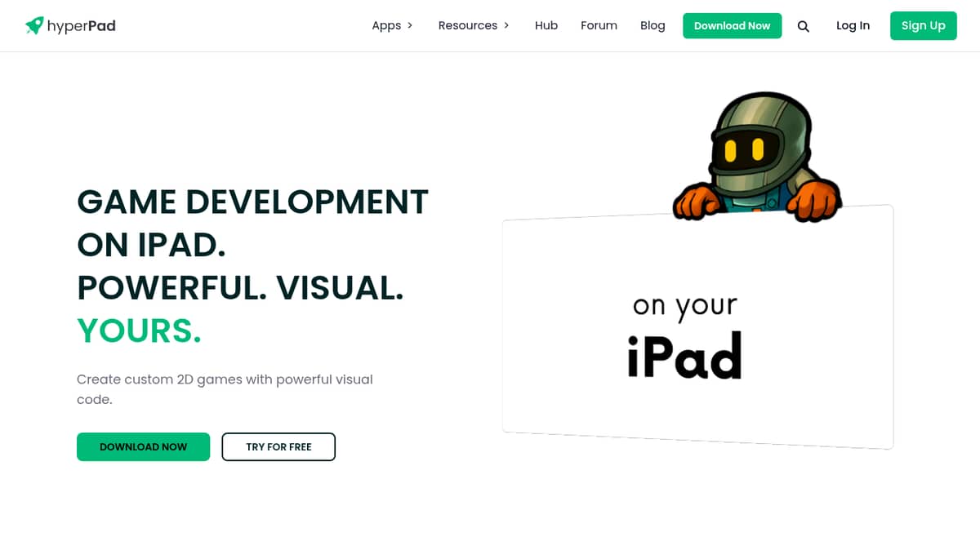
Task: Select the green "YOURS." headline word
Action: pos(139,330)
